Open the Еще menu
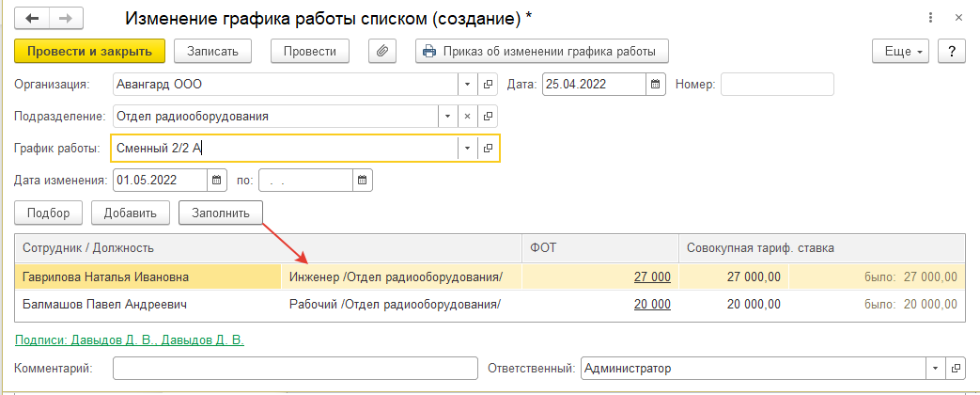Screen dimensions: 980x395 pyautogui.click(x=901, y=52)
